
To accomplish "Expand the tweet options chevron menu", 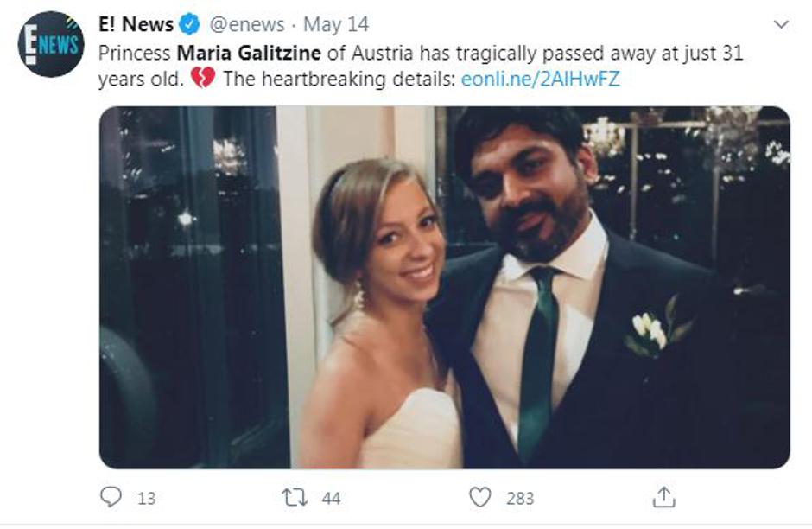I will tap(781, 24).
